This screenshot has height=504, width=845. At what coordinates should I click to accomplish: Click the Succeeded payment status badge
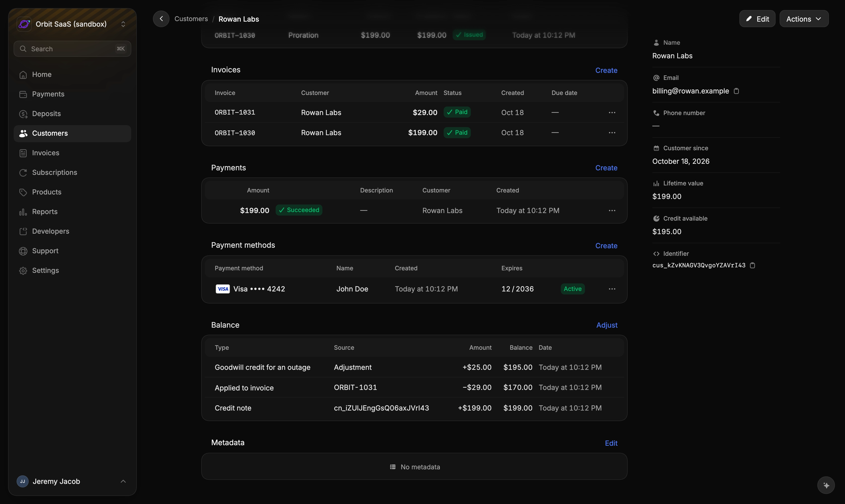point(299,210)
